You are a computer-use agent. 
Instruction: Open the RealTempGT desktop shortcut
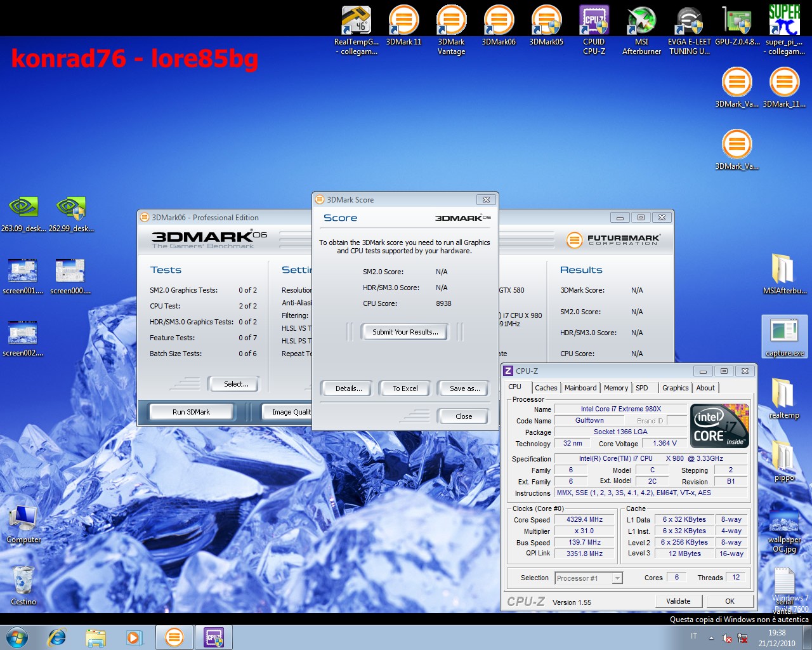[356, 30]
